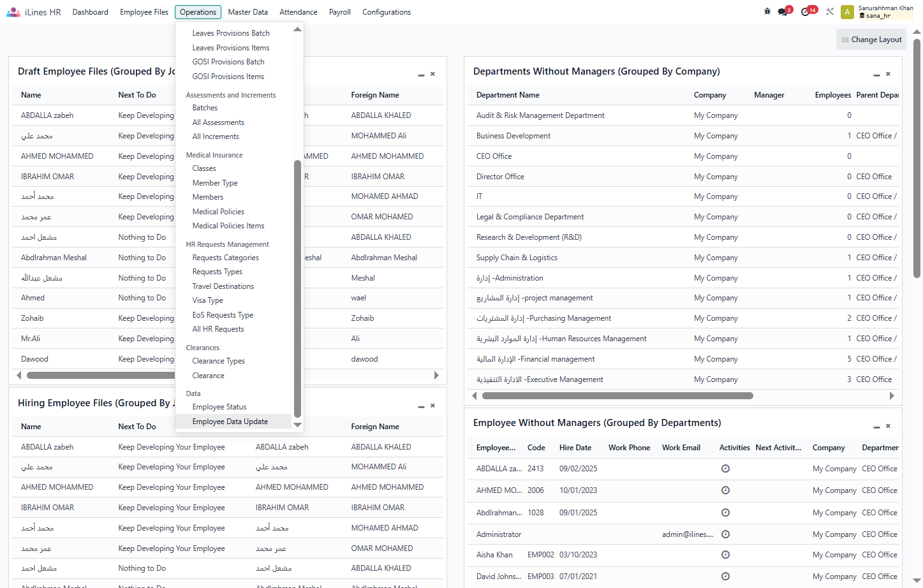Click the Change Layout button

pyautogui.click(x=871, y=40)
